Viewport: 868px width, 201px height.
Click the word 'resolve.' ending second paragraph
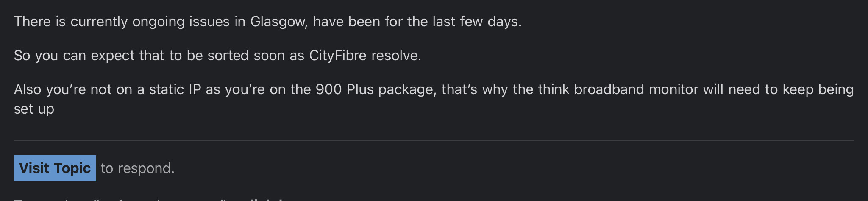tap(396, 56)
